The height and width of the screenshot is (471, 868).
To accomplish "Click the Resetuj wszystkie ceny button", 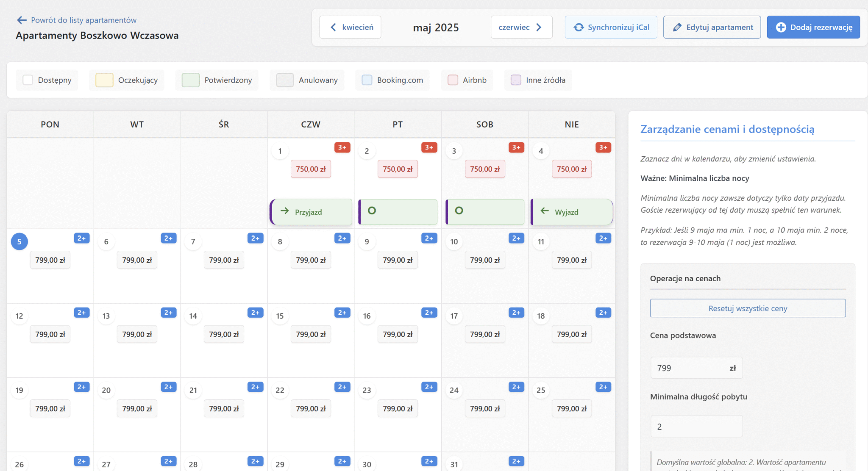I will pos(748,308).
